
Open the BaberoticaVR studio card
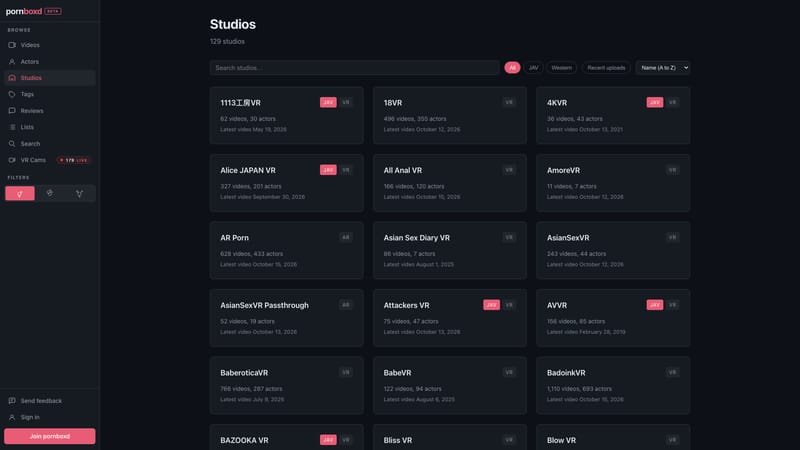(x=286, y=385)
